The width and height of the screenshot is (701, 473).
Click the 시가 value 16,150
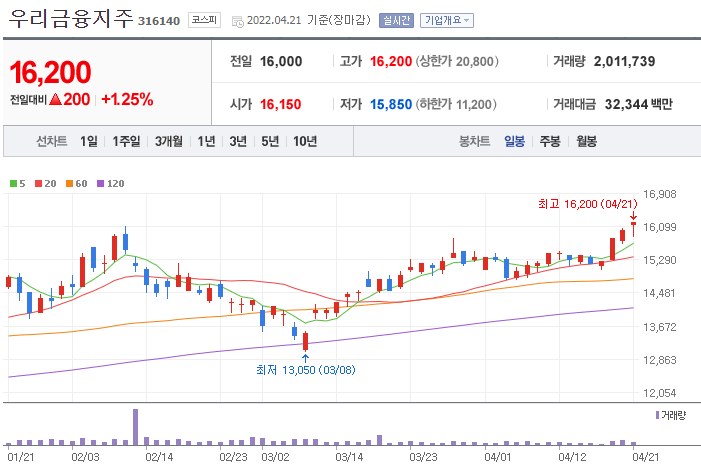[x=280, y=105]
